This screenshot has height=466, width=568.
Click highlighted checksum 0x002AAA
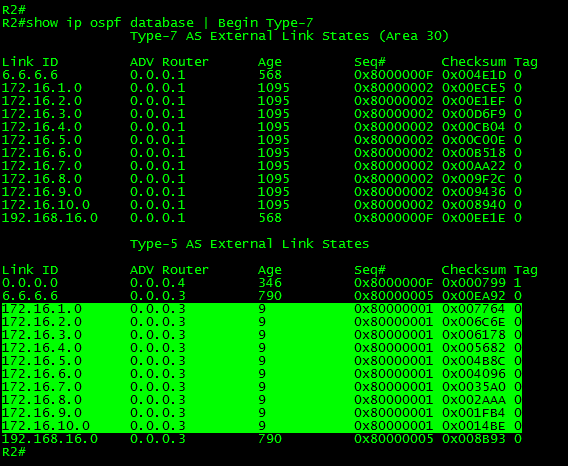coord(473,400)
